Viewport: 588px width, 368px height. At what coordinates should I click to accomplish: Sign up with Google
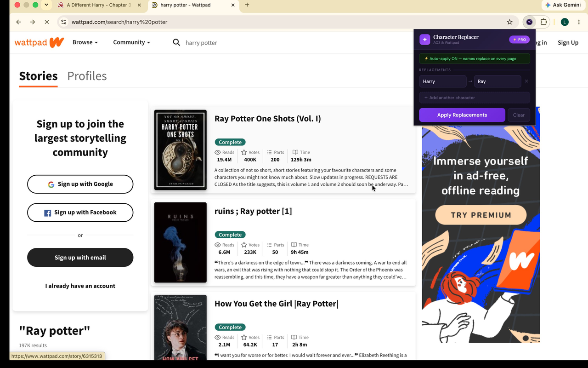(x=80, y=184)
